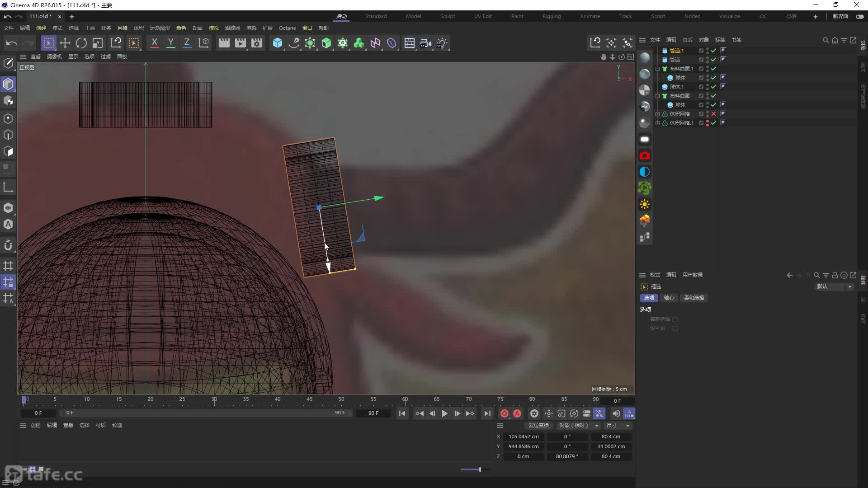This screenshot has width=868, height=488.
Task: Toggle the 仅可见 checkbox
Action: point(675,328)
